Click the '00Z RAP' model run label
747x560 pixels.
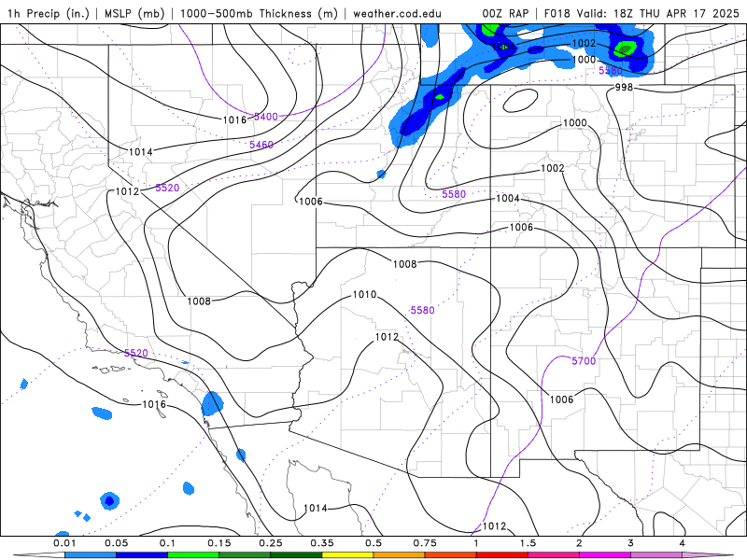pyautogui.click(x=505, y=13)
